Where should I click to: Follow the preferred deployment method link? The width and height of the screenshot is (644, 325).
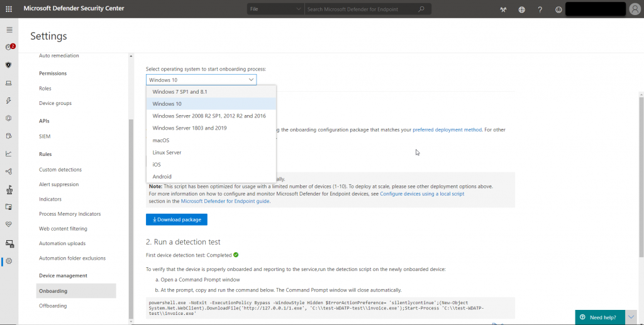pyautogui.click(x=447, y=129)
